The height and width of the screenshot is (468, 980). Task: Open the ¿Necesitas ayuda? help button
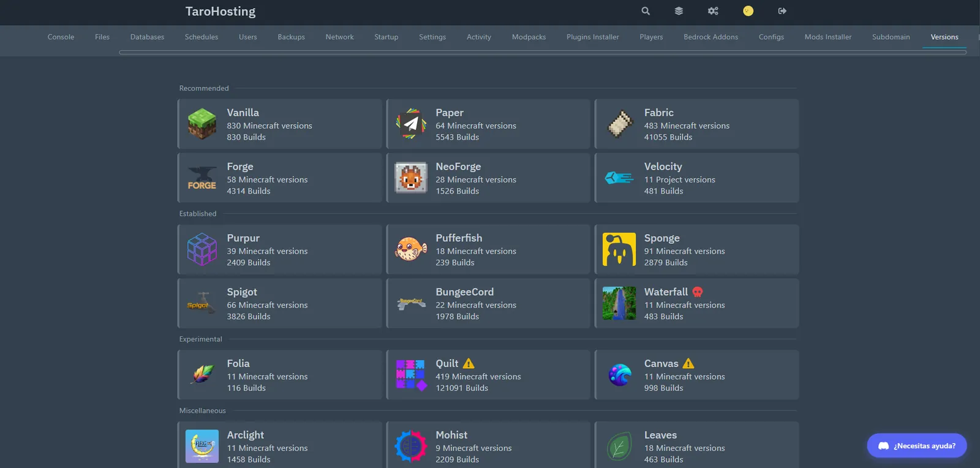click(917, 445)
